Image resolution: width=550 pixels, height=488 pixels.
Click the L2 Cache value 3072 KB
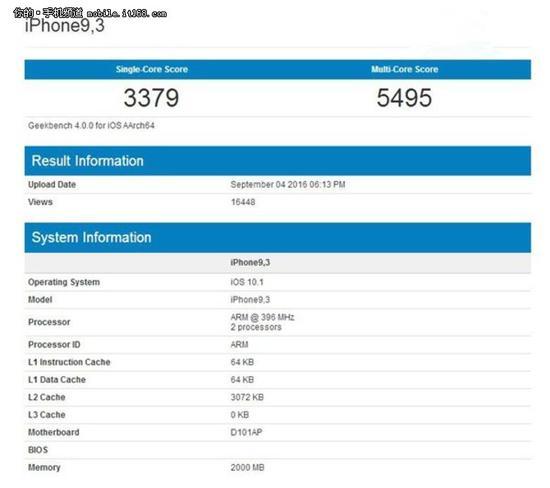tap(247, 397)
